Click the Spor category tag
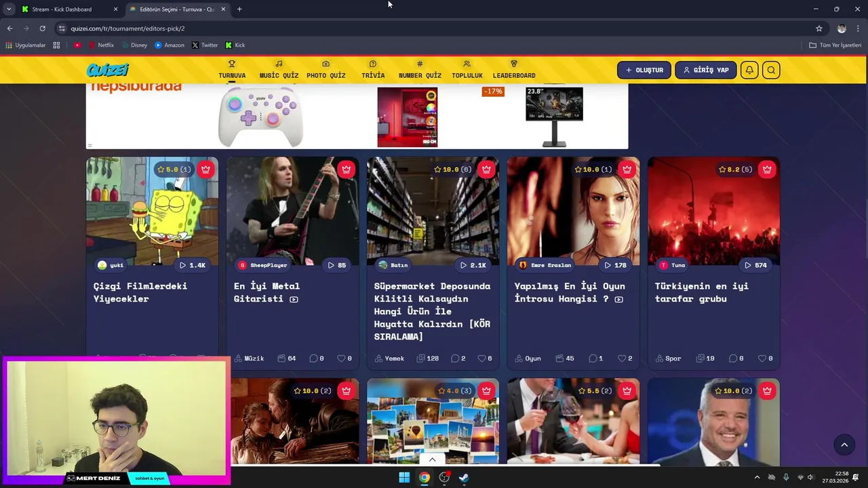Screen dimensions: 868x488 [668, 358]
